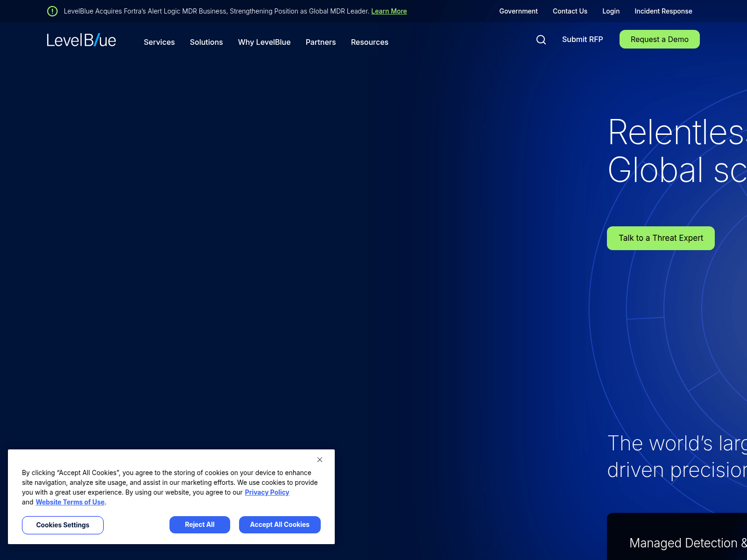
Task: Click the Learn More announcement link
Action: (x=389, y=11)
